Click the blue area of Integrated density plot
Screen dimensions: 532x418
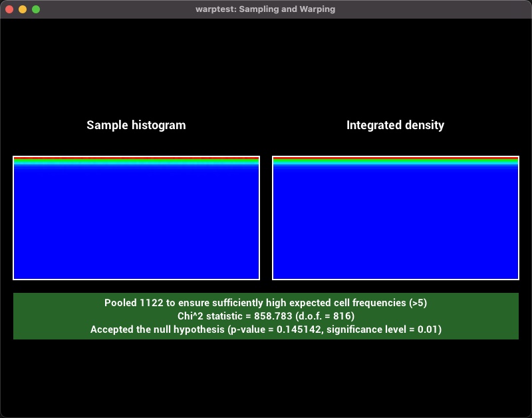click(x=395, y=223)
